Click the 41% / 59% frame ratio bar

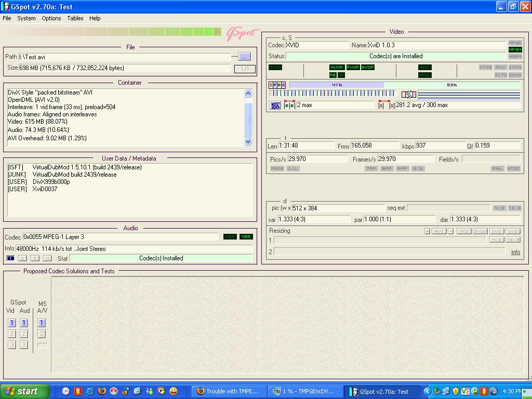[404, 85]
